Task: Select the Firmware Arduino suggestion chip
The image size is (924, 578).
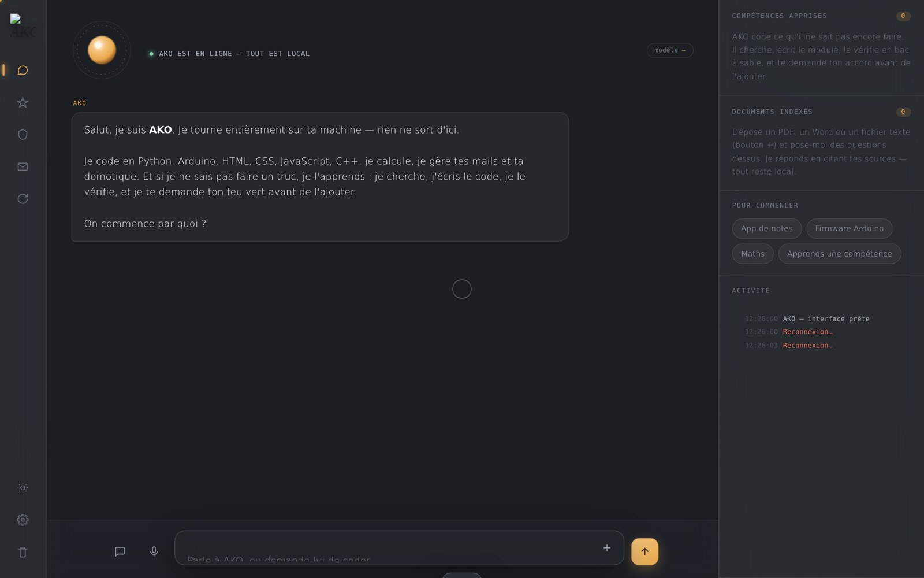Action: (849, 228)
